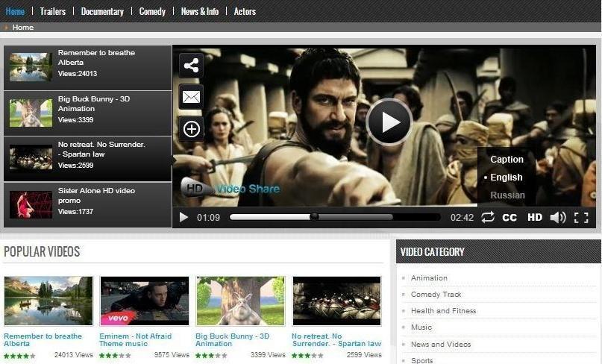Viewport: 602px width, 364px height.
Task: Click the Big Buck Bunny - 3D Animation title link under Popular Videos
Action: [x=232, y=340]
